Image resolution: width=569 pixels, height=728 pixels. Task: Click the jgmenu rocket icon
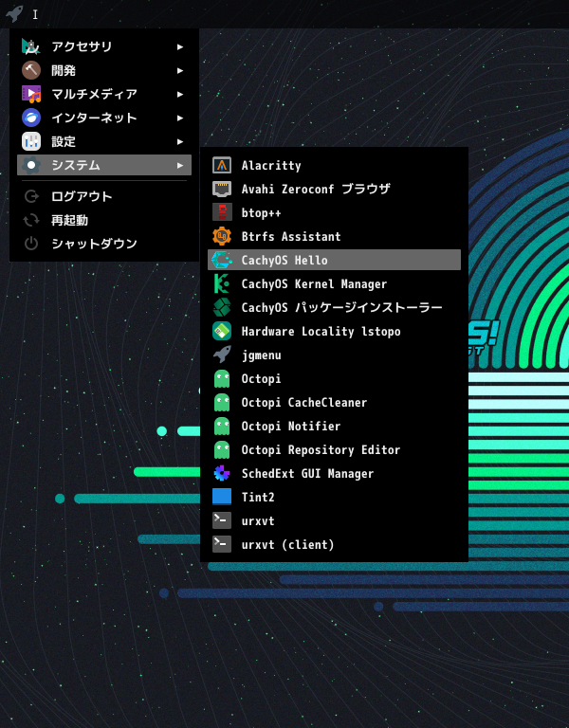(222, 355)
